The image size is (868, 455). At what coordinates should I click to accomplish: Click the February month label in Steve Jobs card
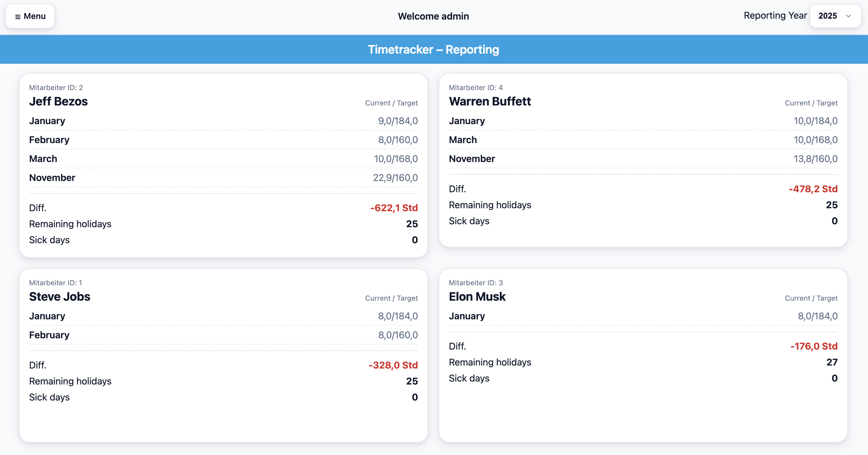49,335
